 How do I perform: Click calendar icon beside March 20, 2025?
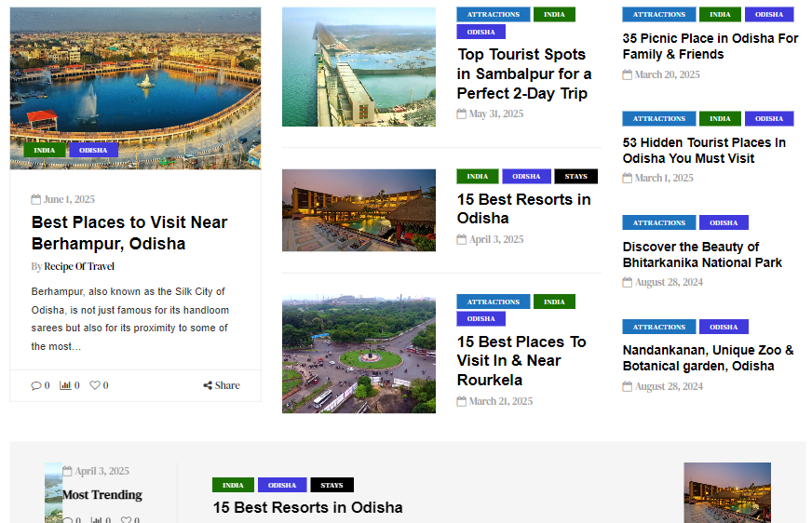[627, 74]
